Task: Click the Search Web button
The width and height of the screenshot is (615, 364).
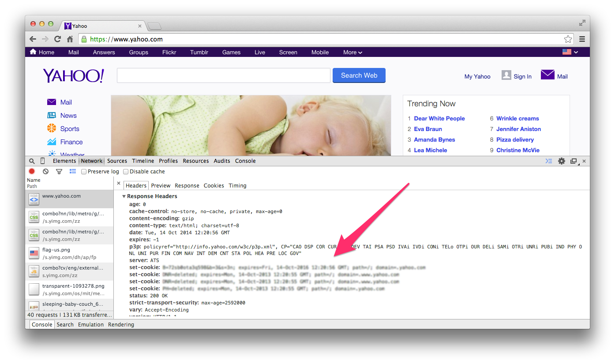Action: point(359,75)
